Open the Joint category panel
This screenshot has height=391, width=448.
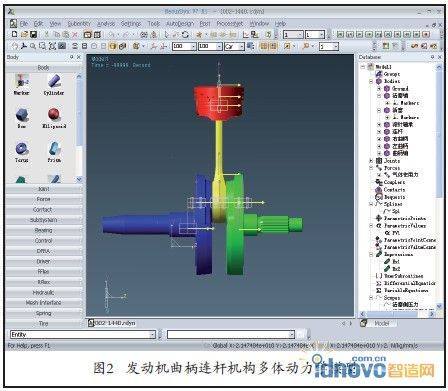(44, 189)
